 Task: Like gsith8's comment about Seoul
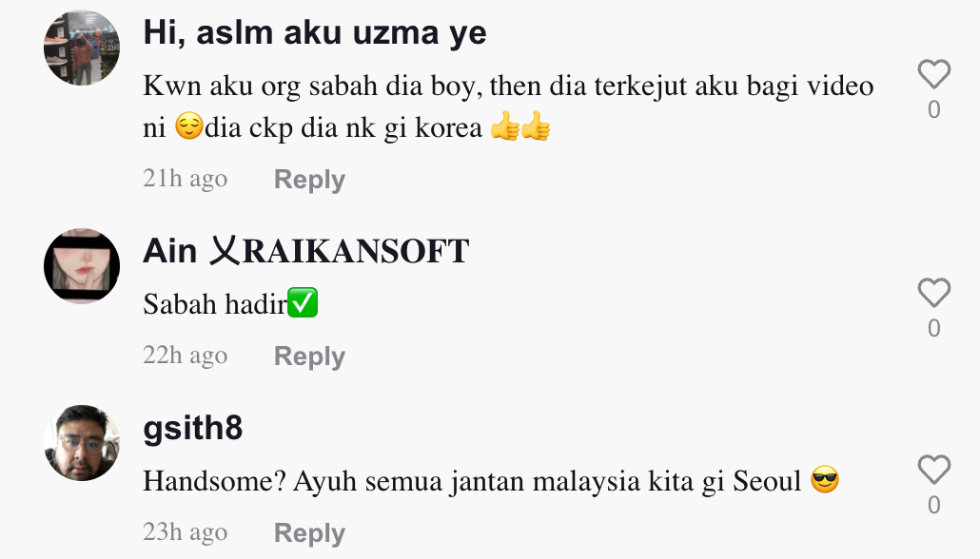click(933, 470)
